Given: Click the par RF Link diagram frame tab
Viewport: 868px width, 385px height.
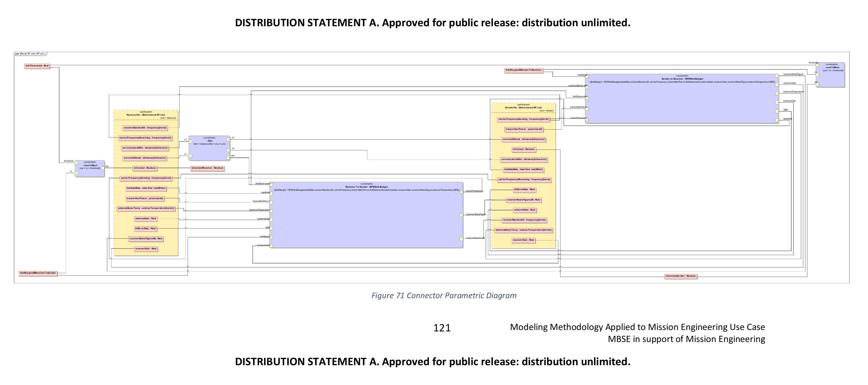Looking at the screenshot, I should point(30,54).
